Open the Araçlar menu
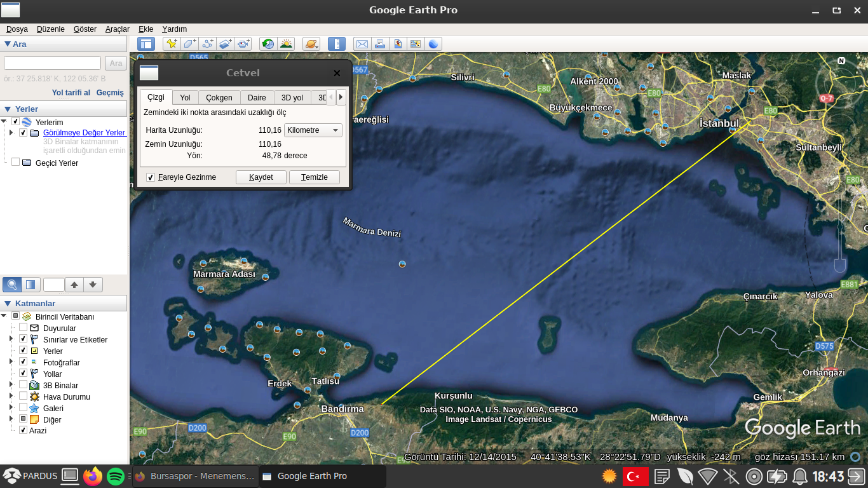This screenshot has height=488, width=868. (x=118, y=29)
